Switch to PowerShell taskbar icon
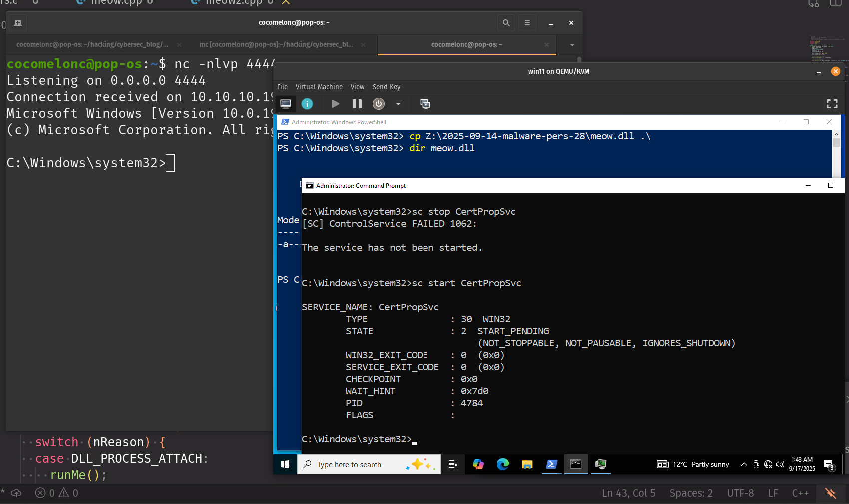 [551, 464]
